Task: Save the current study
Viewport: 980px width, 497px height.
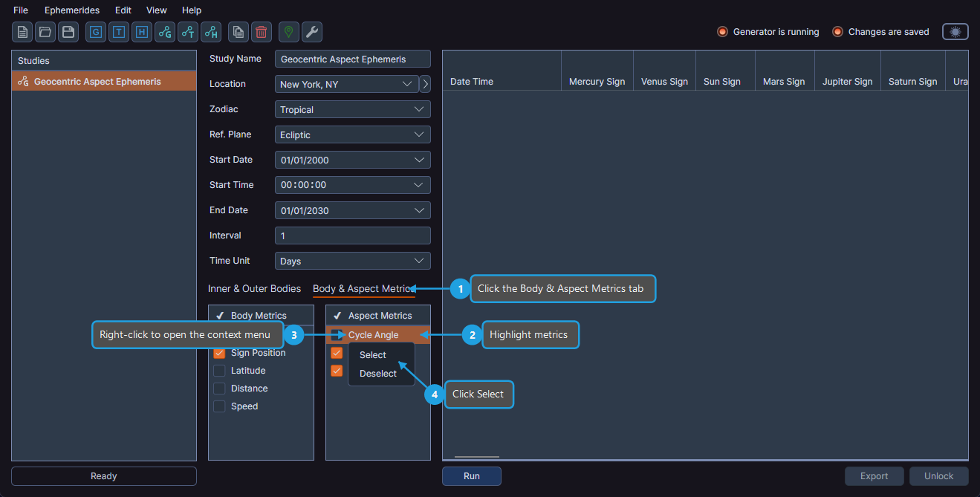Action: (x=67, y=32)
